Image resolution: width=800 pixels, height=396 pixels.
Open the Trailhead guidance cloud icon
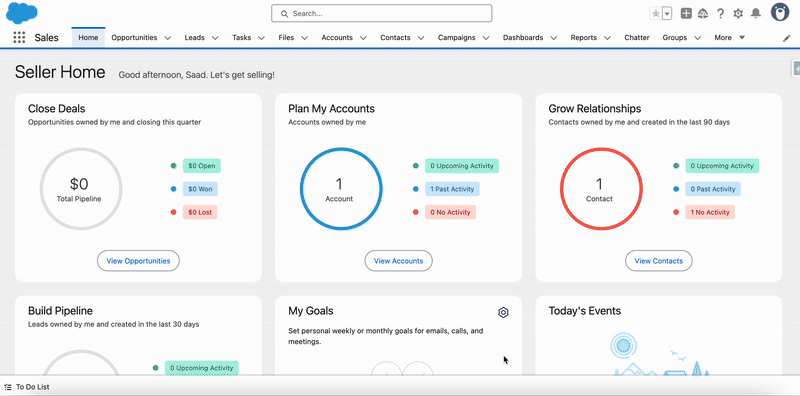[x=703, y=13]
